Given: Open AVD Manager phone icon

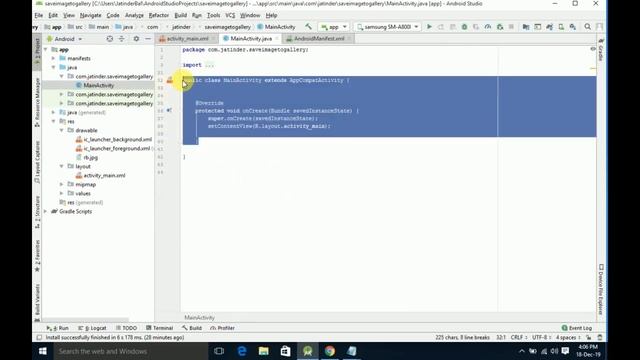Looking at the screenshot, I should tap(561, 27).
